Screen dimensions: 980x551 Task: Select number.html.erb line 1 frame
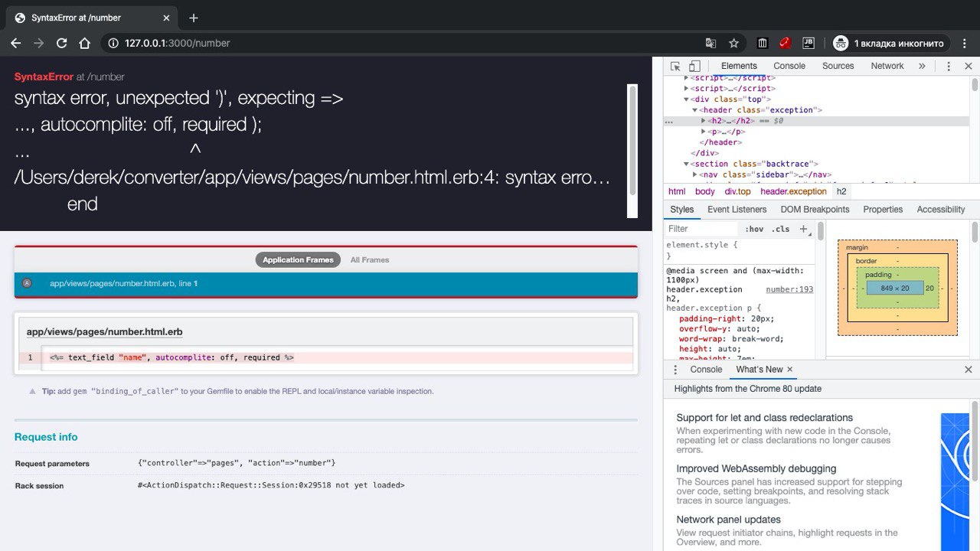pyautogui.click(x=325, y=284)
